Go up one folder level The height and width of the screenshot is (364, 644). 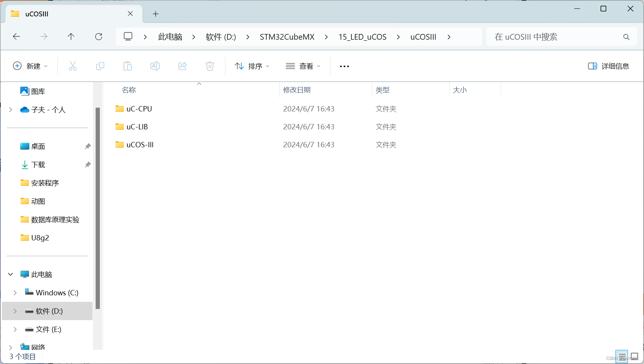(71, 37)
